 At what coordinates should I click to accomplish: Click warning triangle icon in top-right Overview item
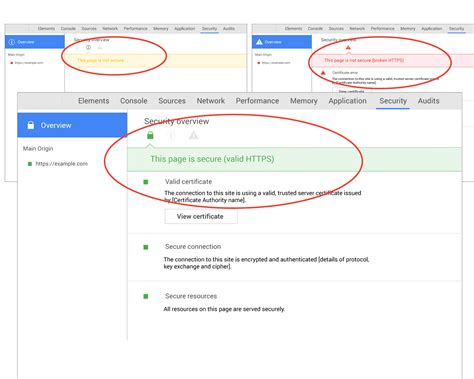259,42
